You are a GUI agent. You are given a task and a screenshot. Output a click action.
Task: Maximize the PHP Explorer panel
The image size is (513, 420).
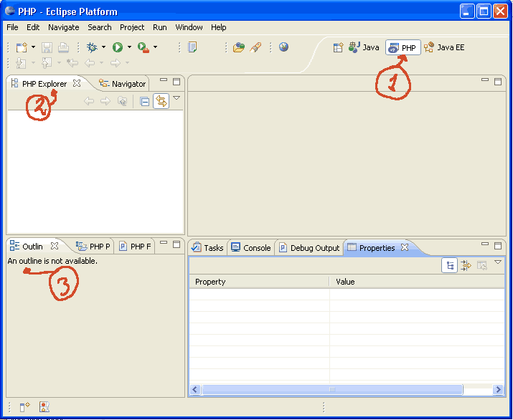(177, 82)
